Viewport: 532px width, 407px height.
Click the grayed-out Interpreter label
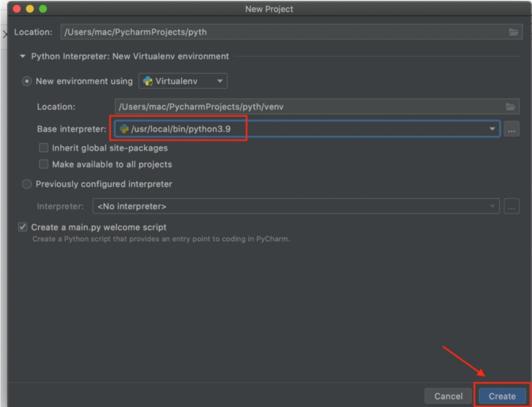coord(61,207)
